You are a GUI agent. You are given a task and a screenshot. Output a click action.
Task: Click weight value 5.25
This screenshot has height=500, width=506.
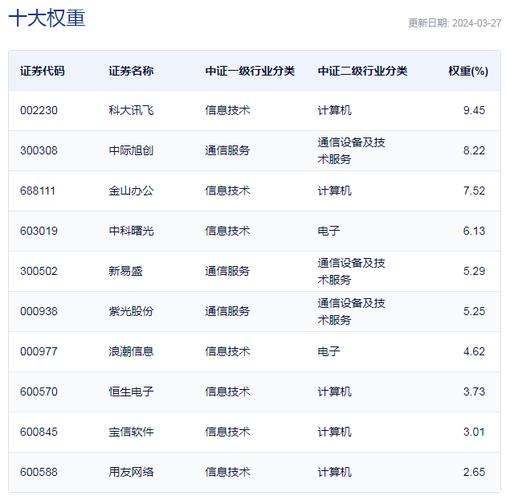[474, 311]
